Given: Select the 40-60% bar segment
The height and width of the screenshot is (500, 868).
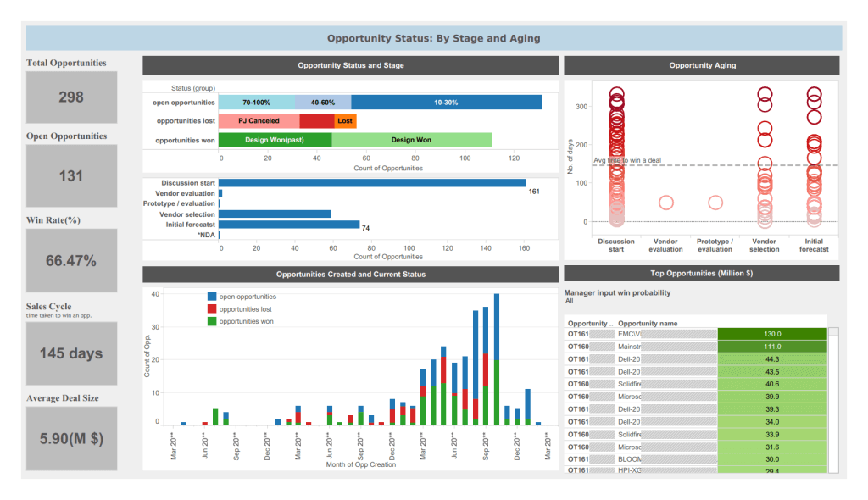Looking at the screenshot, I should tap(323, 103).
